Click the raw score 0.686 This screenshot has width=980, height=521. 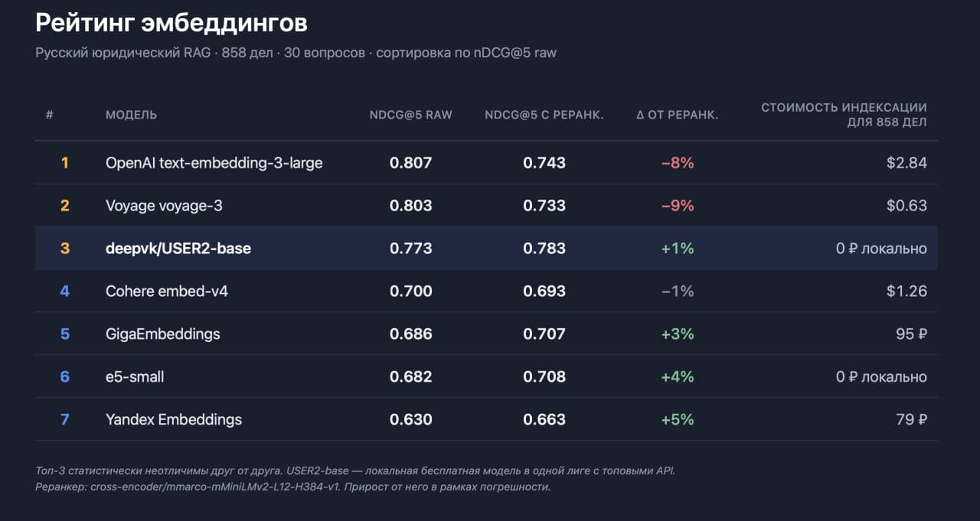click(x=411, y=334)
